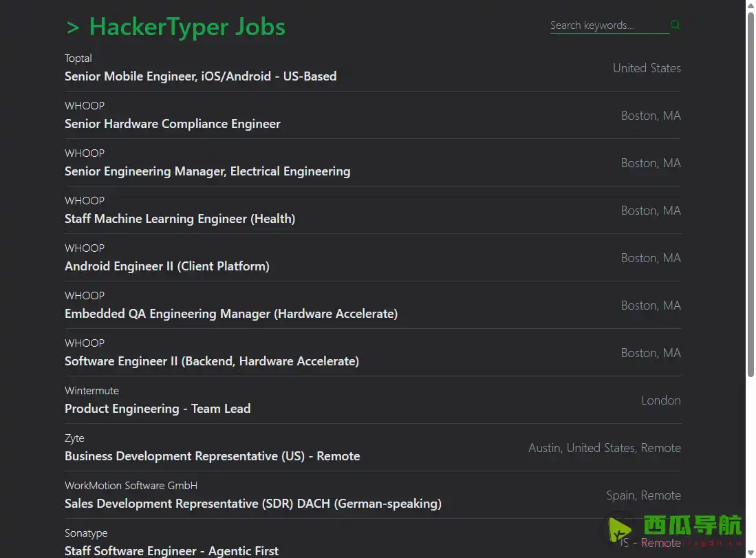Focus the Search keywords input field

[x=609, y=25]
